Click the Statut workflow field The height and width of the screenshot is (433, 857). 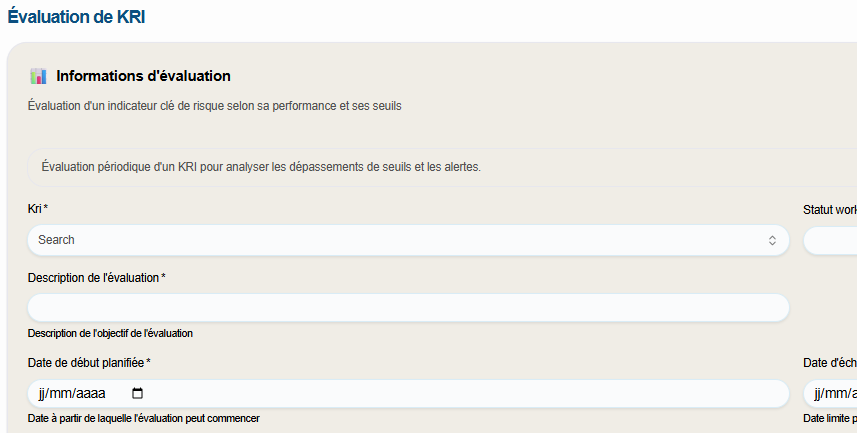[x=830, y=240]
